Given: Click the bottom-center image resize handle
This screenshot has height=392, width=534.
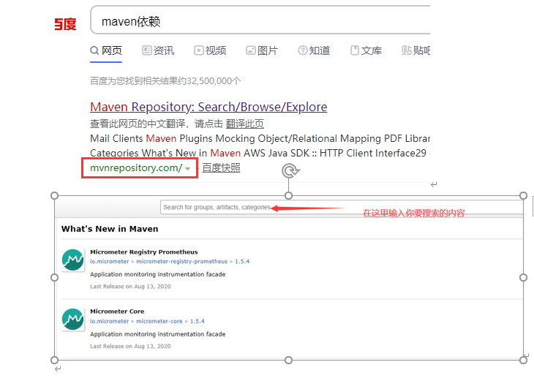Looking at the screenshot, I should pos(288,360).
